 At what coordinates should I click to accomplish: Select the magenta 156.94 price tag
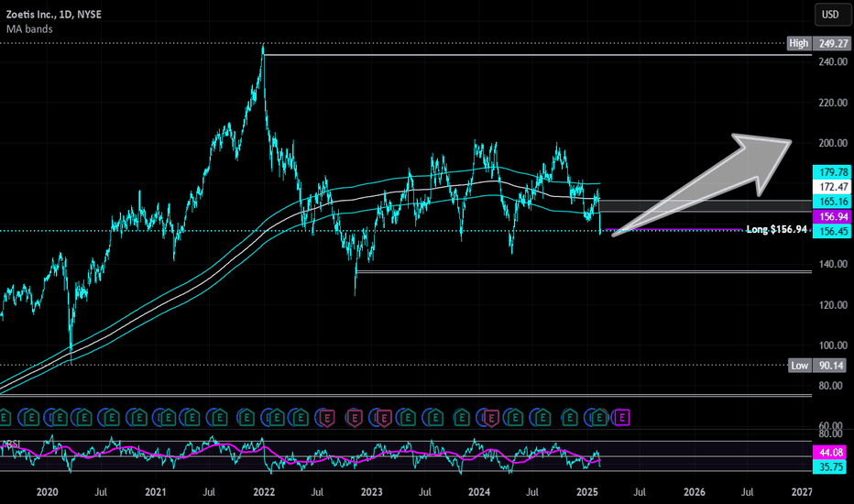(832, 217)
